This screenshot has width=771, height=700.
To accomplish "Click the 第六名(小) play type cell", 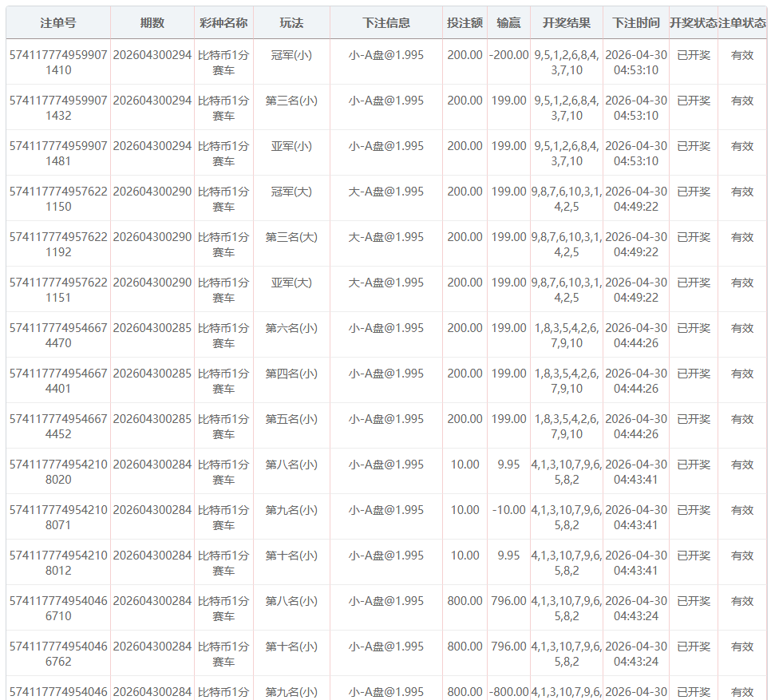I will coord(291,328).
